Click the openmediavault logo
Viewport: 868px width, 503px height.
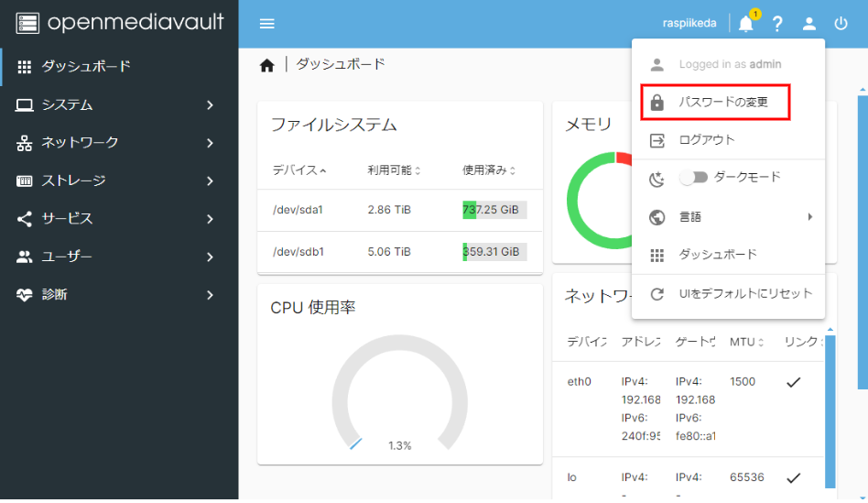[x=119, y=23]
